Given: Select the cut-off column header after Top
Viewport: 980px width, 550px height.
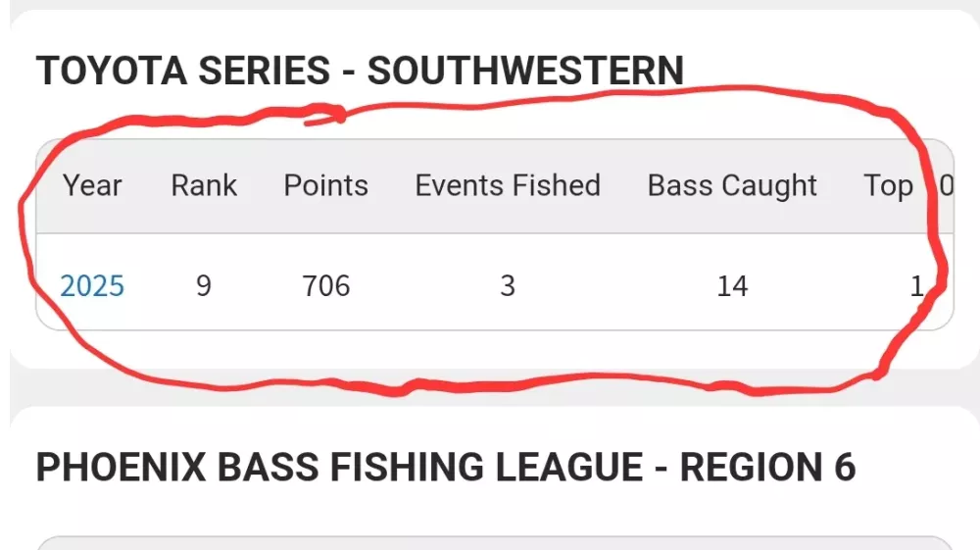Looking at the screenshot, I should point(947,185).
